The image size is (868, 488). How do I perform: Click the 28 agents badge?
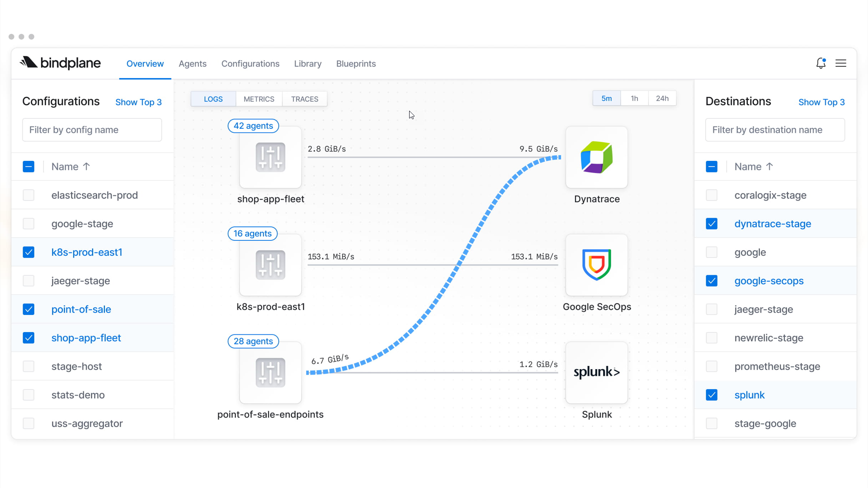(253, 341)
